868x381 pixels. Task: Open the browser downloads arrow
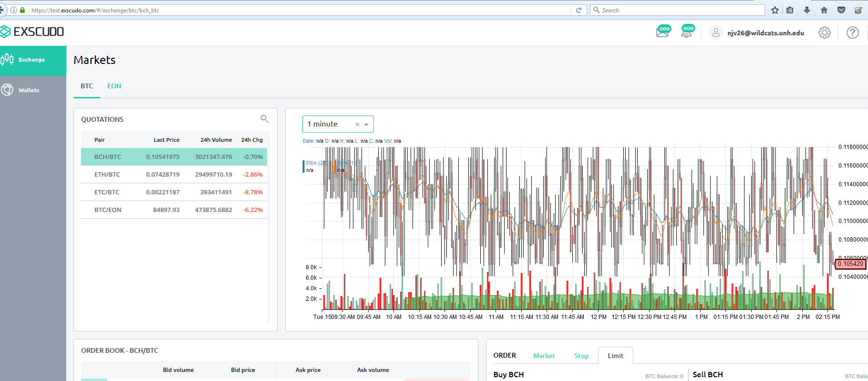tap(807, 10)
